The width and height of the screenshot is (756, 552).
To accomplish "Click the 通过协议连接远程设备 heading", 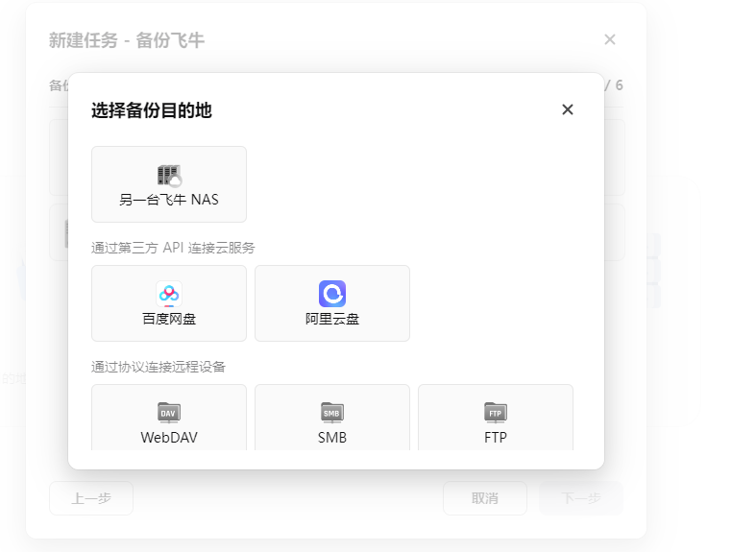I will (x=159, y=367).
